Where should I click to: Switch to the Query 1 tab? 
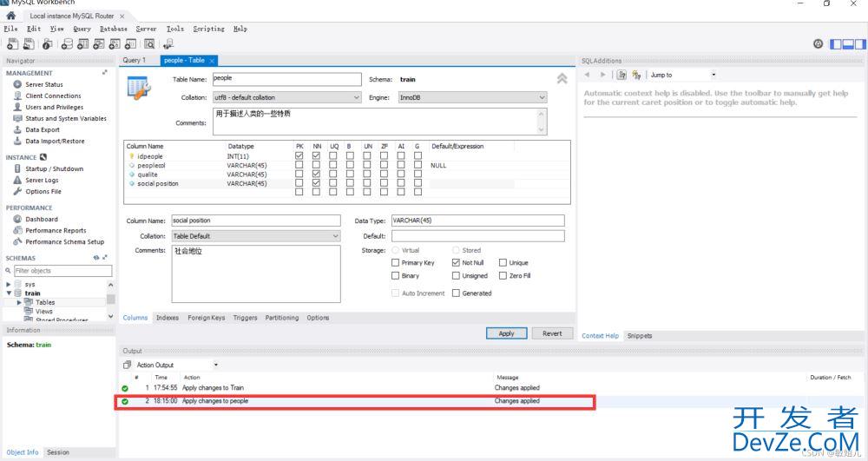pos(135,60)
